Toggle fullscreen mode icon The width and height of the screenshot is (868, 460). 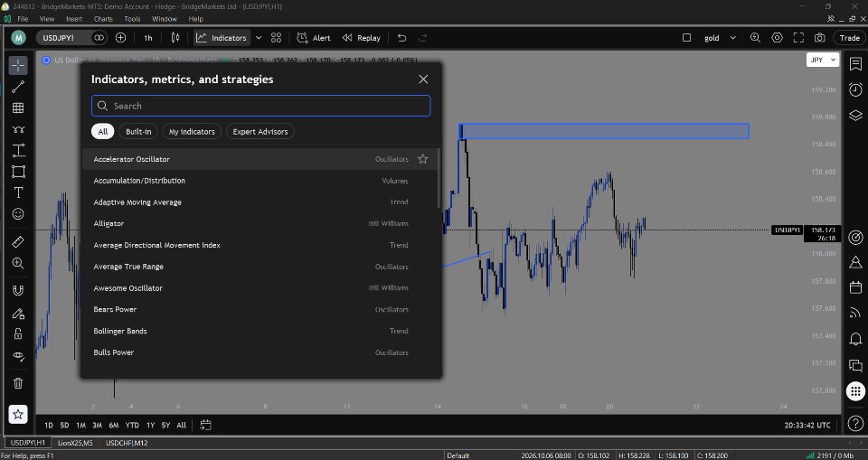pos(798,38)
